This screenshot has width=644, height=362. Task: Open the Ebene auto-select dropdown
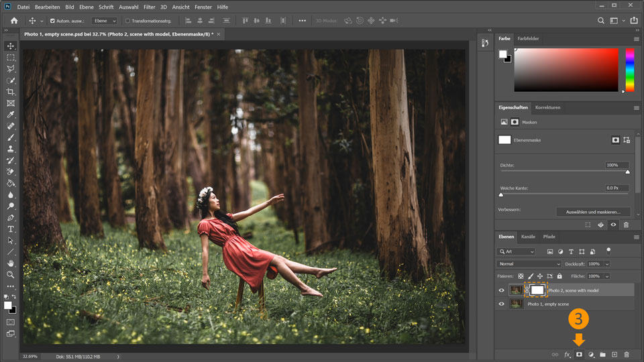pos(104,21)
